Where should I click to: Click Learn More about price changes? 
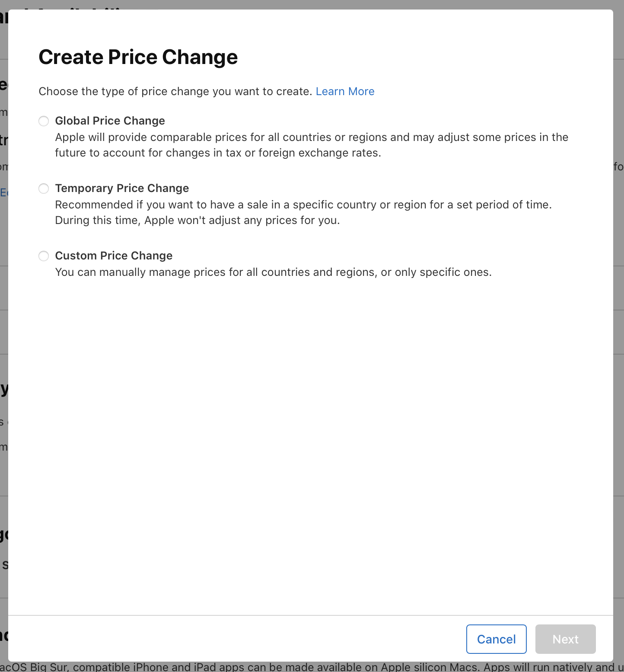click(x=345, y=91)
